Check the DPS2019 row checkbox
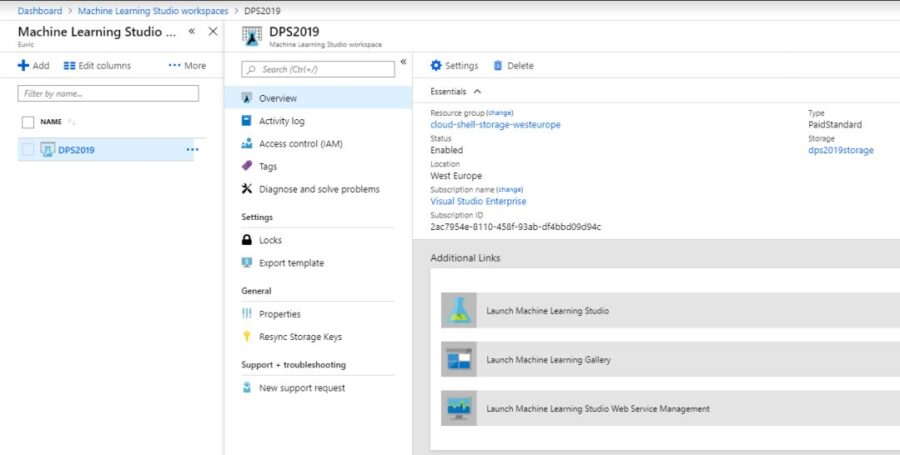Image resolution: width=900 pixels, height=455 pixels. coord(28,150)
